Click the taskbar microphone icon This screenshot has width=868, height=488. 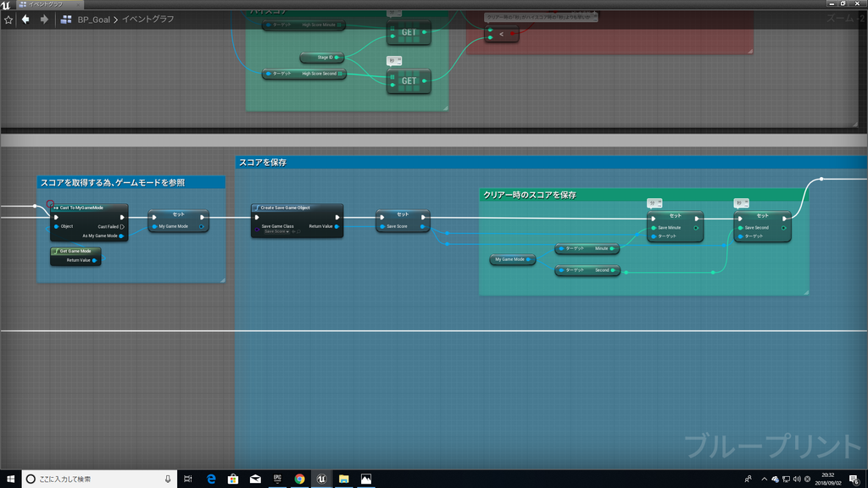pos(168,480)
